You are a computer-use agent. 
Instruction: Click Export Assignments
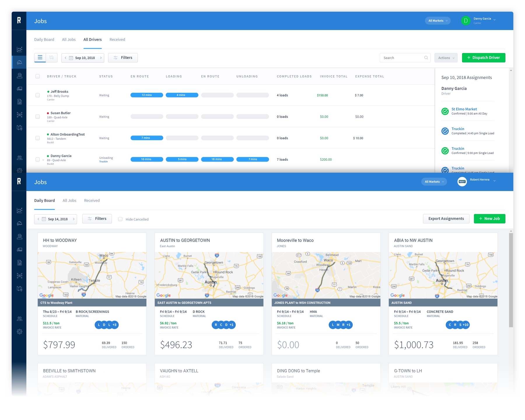click(446, 218)
